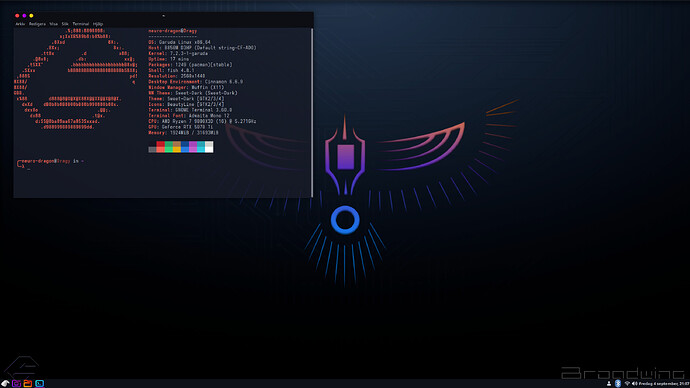Click the yellow window control button
This screenshot has height=388, width=690.
tap(31, 16)
